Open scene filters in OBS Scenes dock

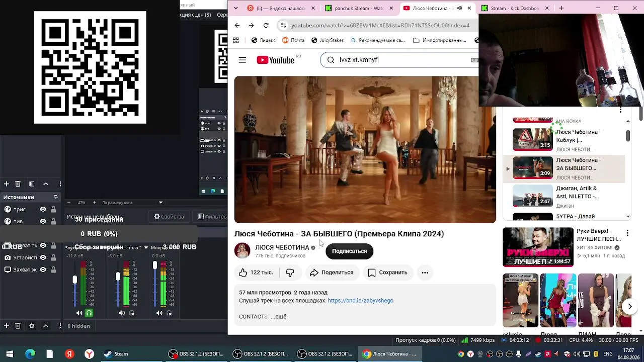pos(32,184)
